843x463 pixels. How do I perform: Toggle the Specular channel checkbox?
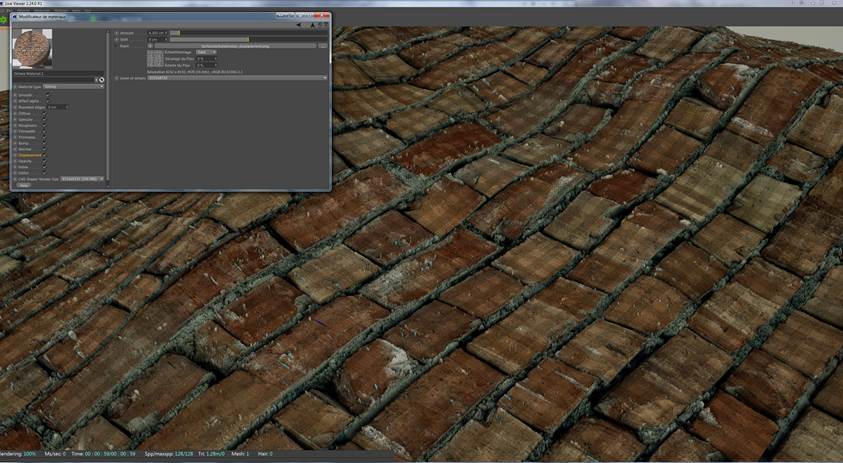click(45, 119)
